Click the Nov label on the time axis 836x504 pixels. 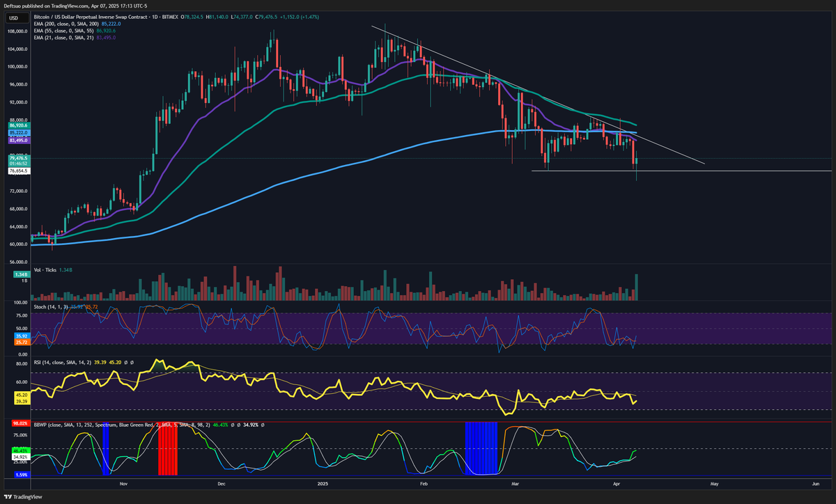(123, 482)
